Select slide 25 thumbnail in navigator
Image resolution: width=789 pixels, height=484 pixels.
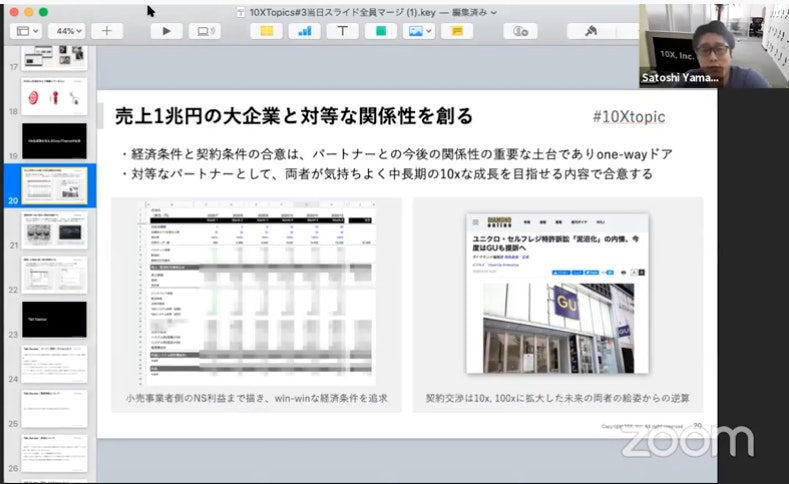click(54, 407)
